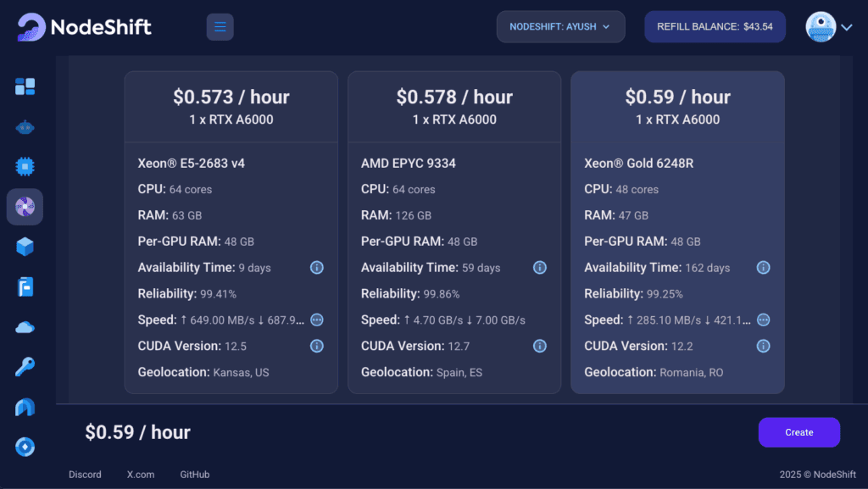Viewport: 868px width, 489px height.
Task: Open the circular diamond icon in sidebar
Action: coord(25,447)
